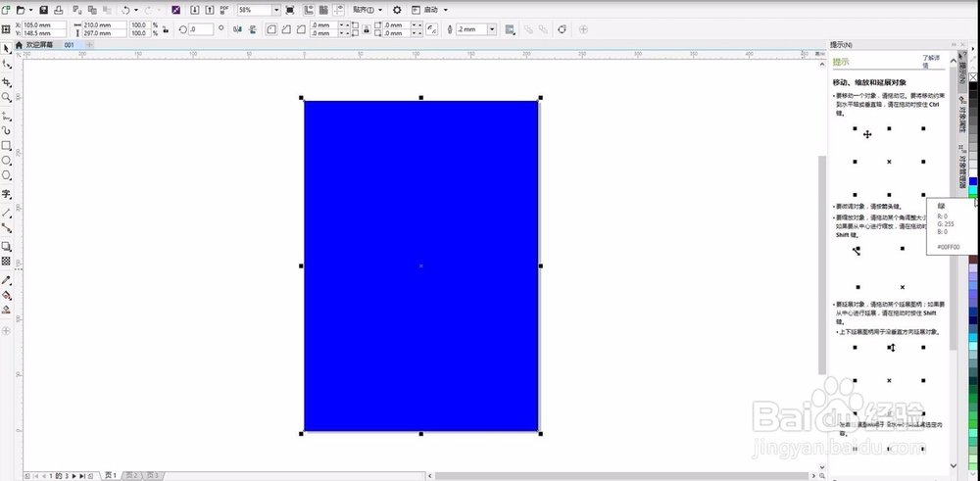The height and width of the screenshot is (481, 980).
Task: Mirror the object horizontally
Action: tap(237, 29)
